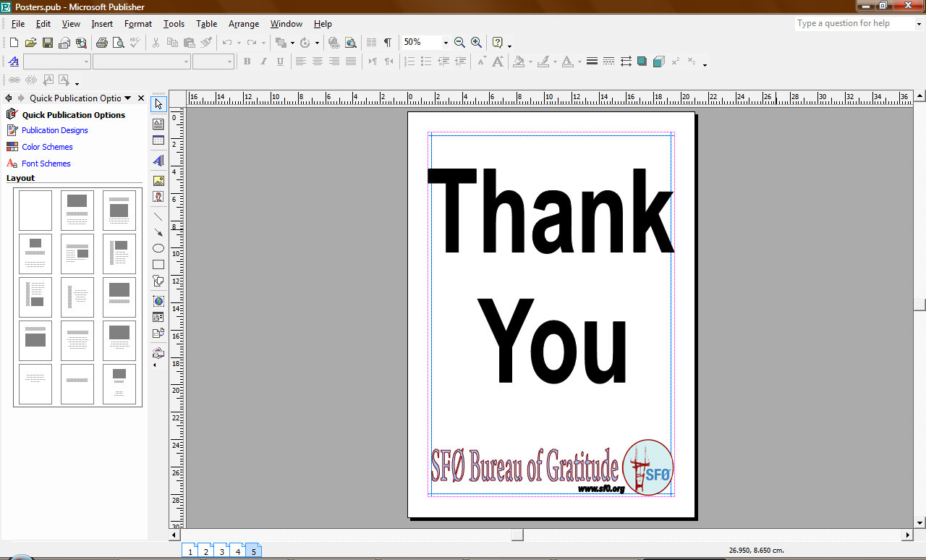Expand the Quick Publication Options task pane menu
926x560 pixels.
(128, 98)
